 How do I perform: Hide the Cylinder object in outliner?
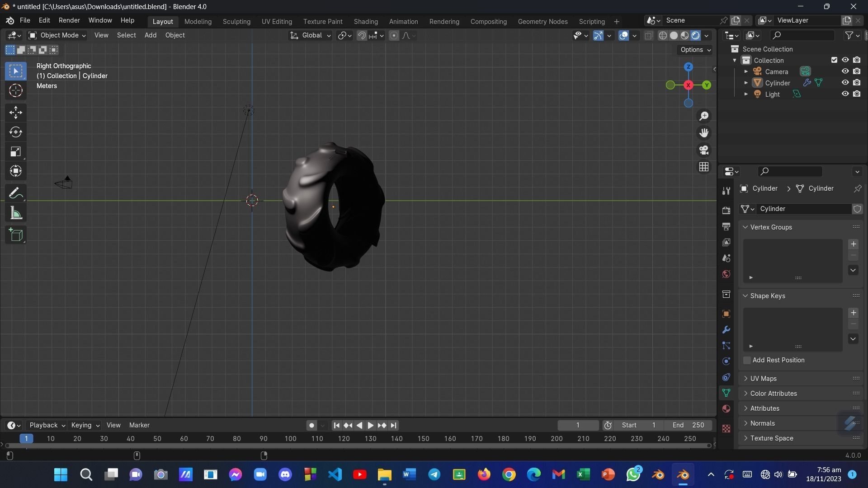pyautogui.click(x=845, y=83)
